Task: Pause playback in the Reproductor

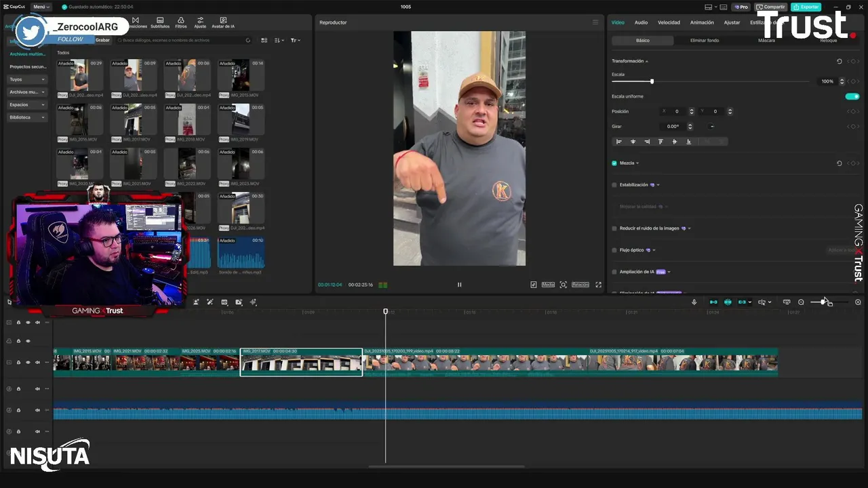Action: click(459, 285)
